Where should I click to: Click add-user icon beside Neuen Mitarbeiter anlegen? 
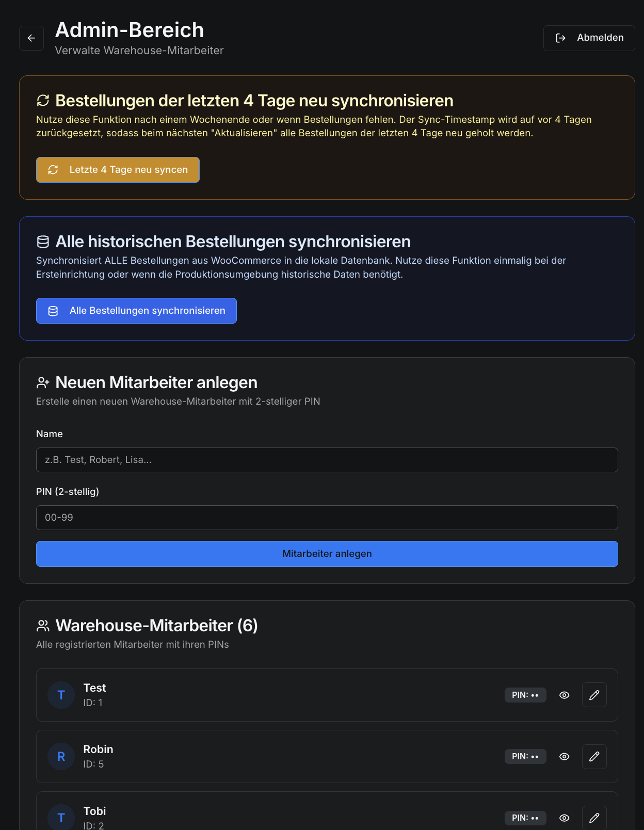[43, 382]
